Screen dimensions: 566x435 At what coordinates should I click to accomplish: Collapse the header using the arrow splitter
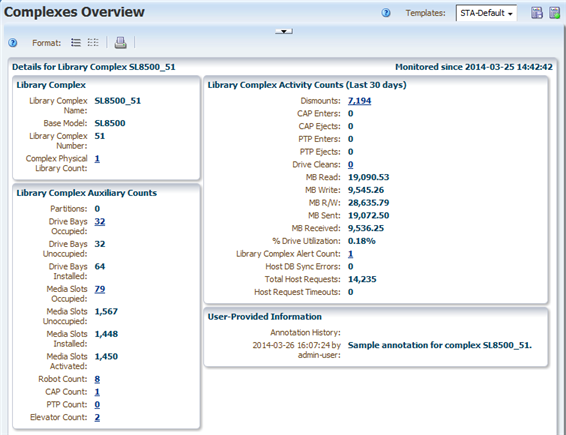click(284, 31)
